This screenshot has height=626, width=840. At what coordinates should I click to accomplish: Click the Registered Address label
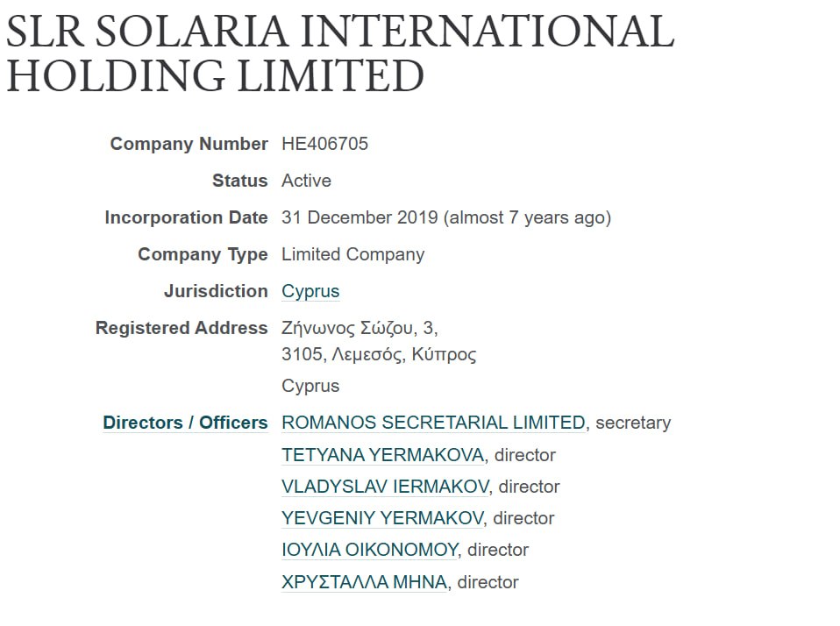[182, 328]
